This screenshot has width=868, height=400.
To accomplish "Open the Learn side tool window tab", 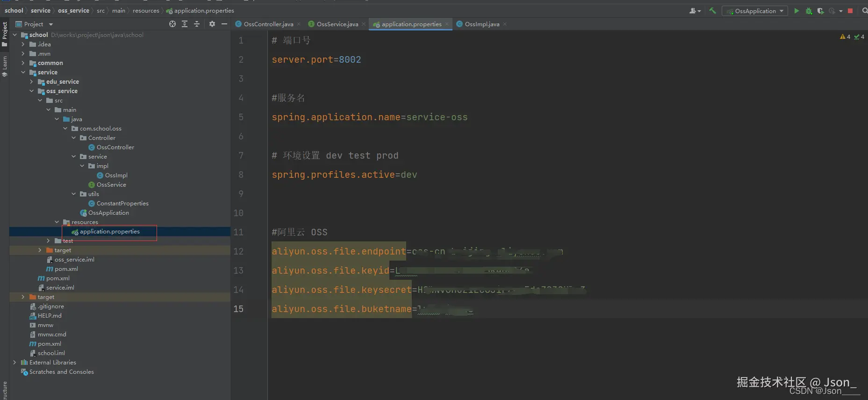I will [5, 66].
